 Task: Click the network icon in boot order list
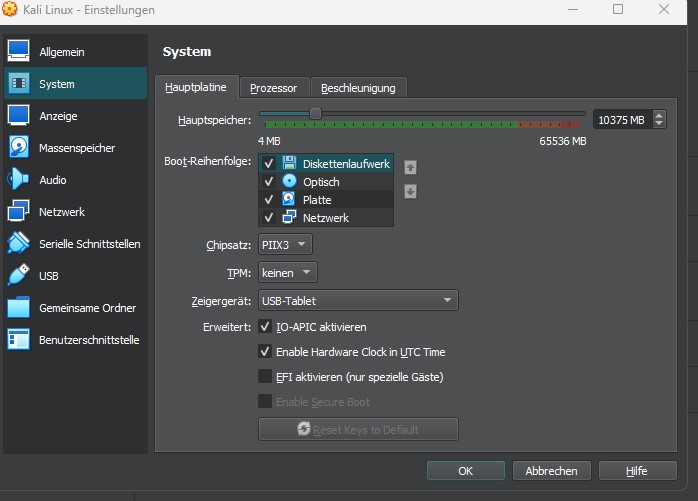pyautogui.click(x=289, y=217)
